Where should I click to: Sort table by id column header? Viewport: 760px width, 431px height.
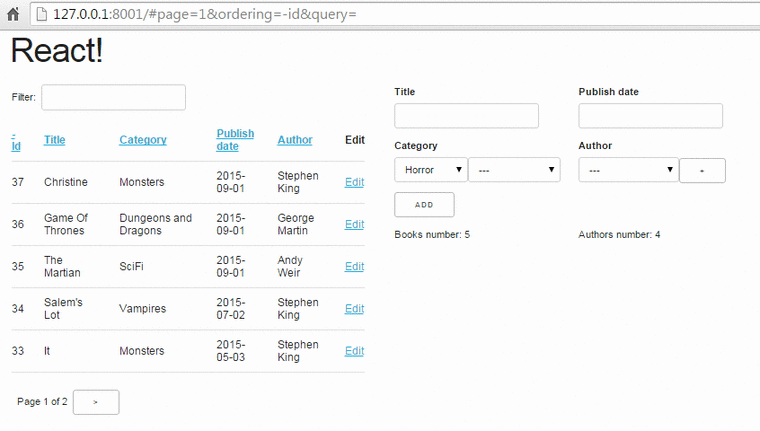point(16,142)
